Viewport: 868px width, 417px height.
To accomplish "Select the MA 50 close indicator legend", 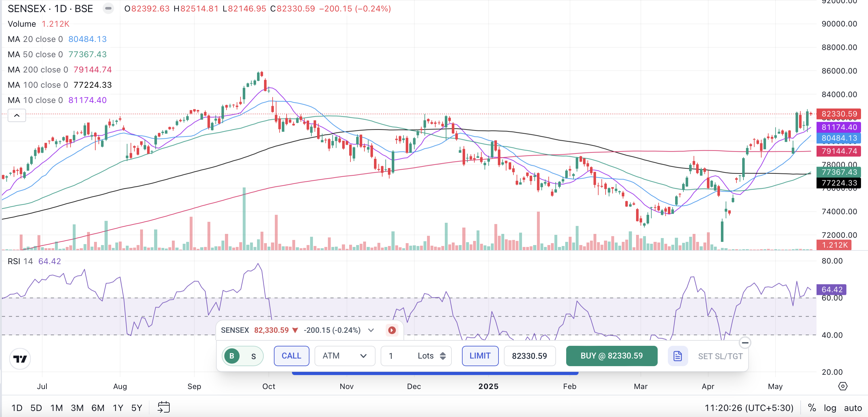I will (57, 54).
